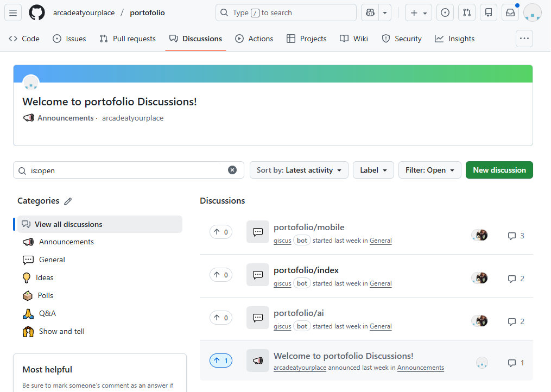The width and height of the screenshot is (551, 392).
Task: Upvote the portofolio/ai discussion
Action: click(221, 318)
